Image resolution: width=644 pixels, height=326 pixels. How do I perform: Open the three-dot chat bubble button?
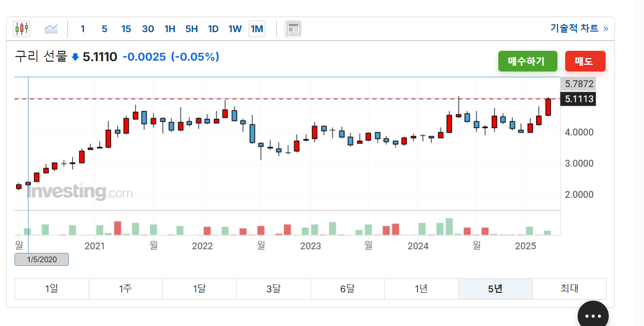coord(593,316)
